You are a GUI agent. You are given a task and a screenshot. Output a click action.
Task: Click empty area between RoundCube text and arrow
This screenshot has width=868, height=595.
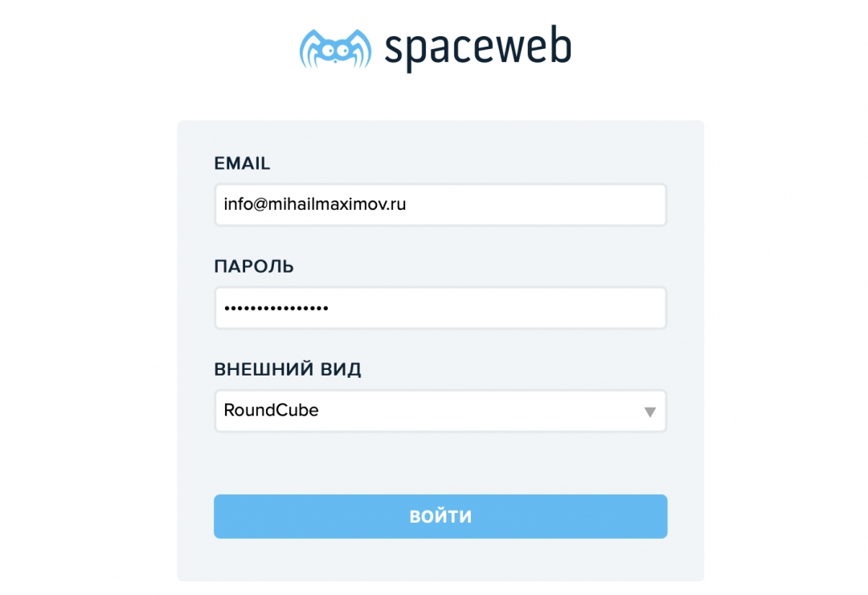[x=482, y=411]
